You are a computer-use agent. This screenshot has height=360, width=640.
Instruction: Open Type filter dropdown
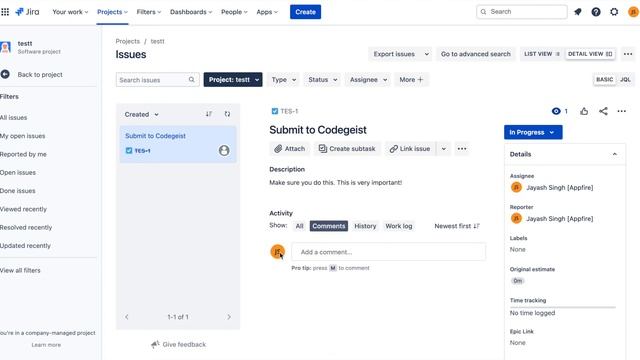point(284,80)
